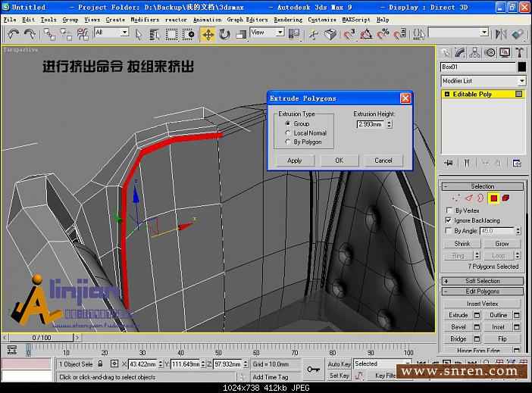This screenshot has height=393, width=532.
Task: Open the Rendering menu
Action: pyautogui.click(x=287, y=19)
